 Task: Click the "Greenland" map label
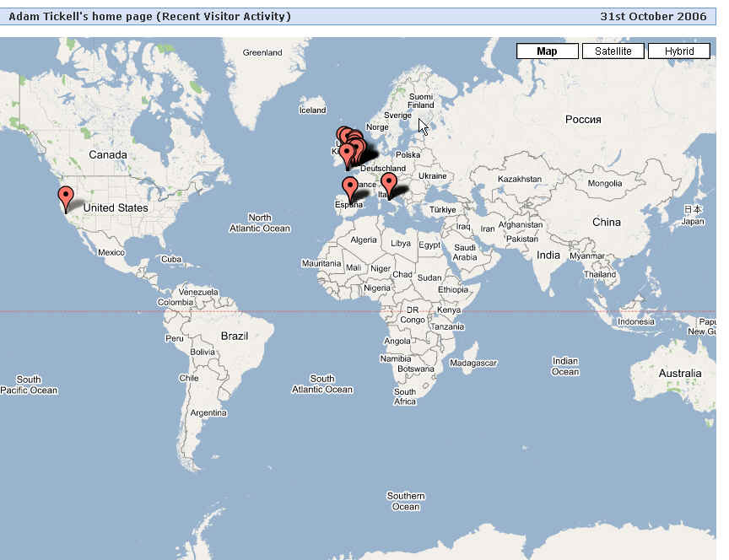click(x=262, y=52)
